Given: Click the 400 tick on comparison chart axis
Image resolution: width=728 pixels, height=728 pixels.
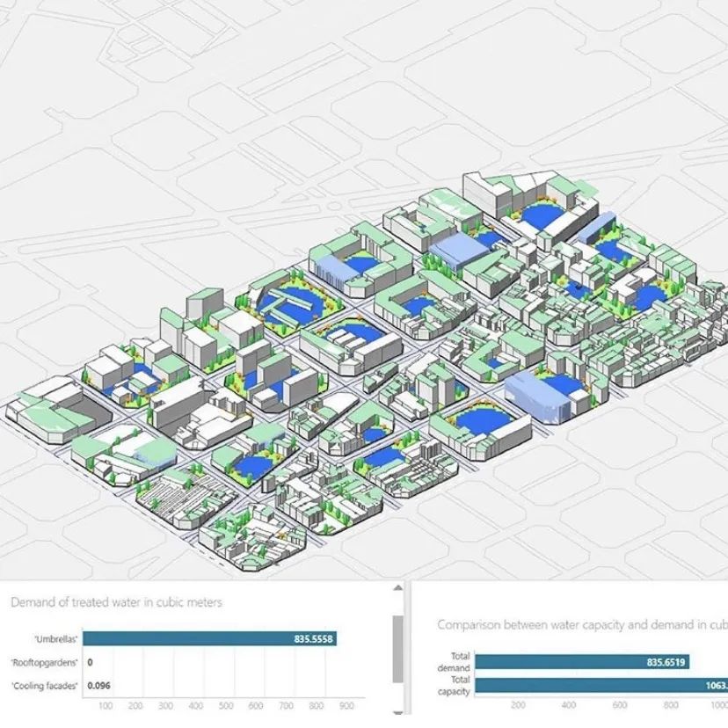Looking at the screenshot, I should (x=569, y=704).
